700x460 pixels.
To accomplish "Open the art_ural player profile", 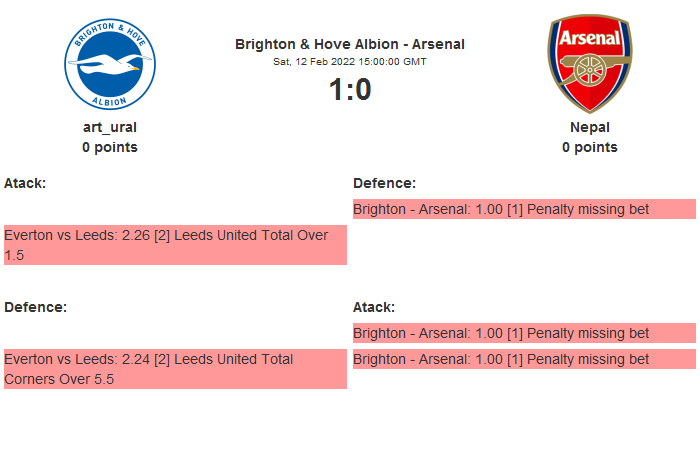I will [110, 127].
